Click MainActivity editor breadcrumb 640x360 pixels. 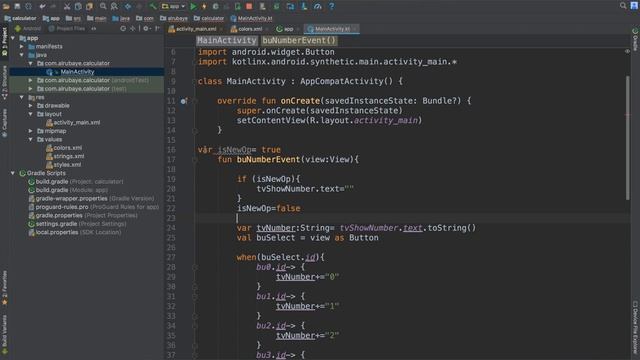227,40
